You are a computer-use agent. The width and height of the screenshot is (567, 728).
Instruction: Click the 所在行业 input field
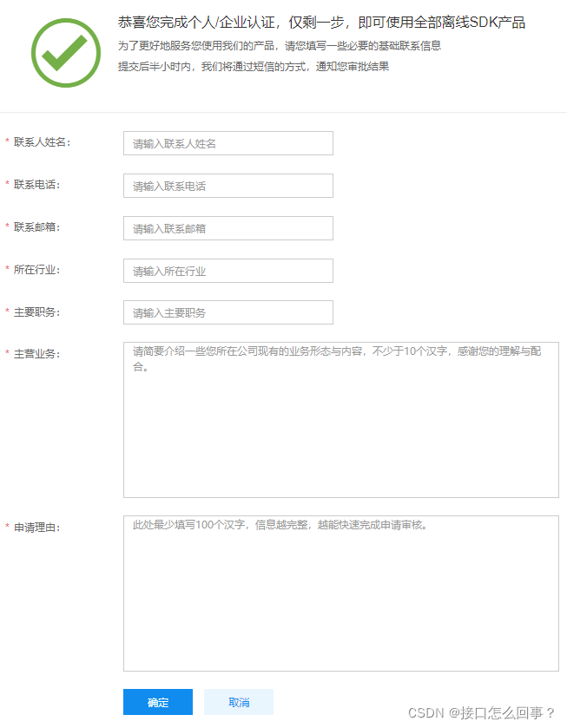pyautogui.click(x=228, y=271)
